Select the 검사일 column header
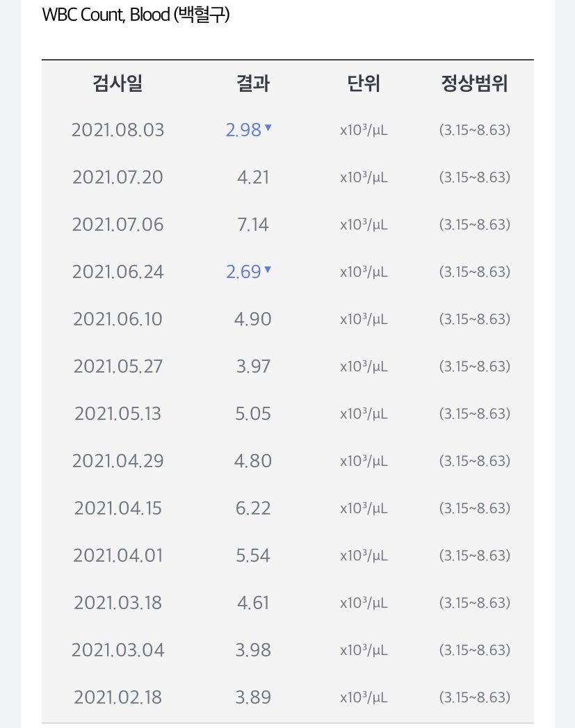Image resolution: width=575 pixels, height=728 pixels. point(118,83)
